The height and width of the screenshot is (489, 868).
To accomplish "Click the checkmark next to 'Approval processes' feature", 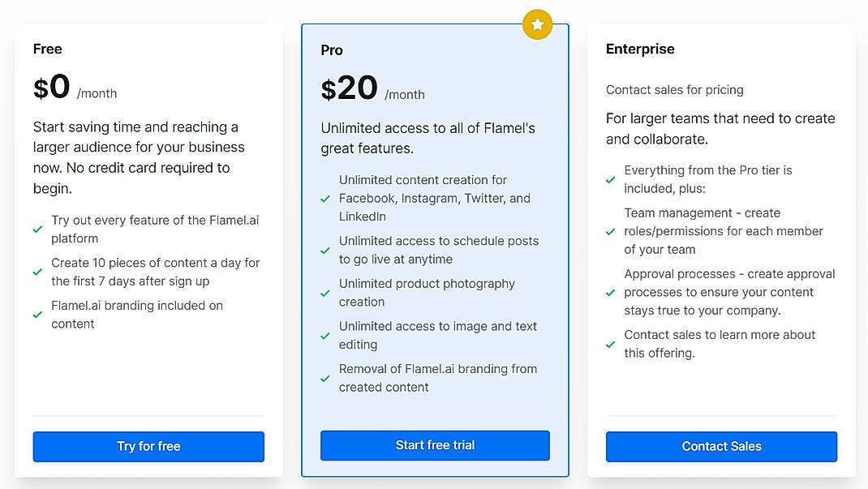I will click(x=609, y=292).
